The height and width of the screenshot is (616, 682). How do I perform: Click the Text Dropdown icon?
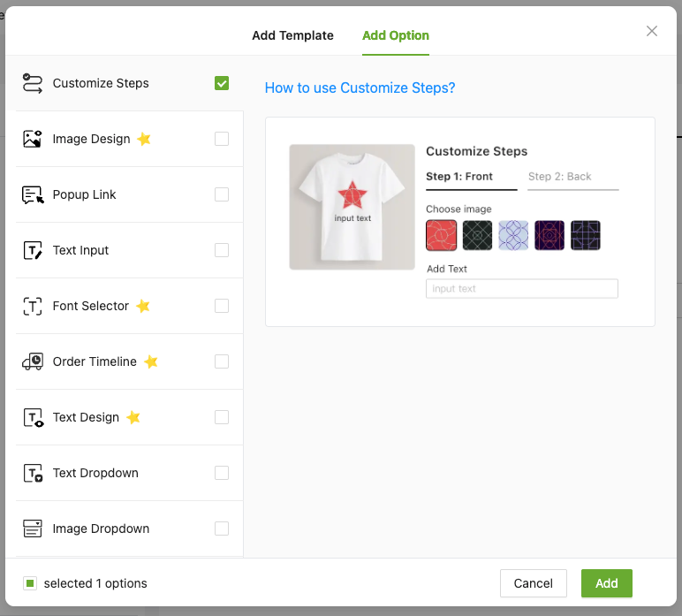pyautogui.click(x=33, y=473)
